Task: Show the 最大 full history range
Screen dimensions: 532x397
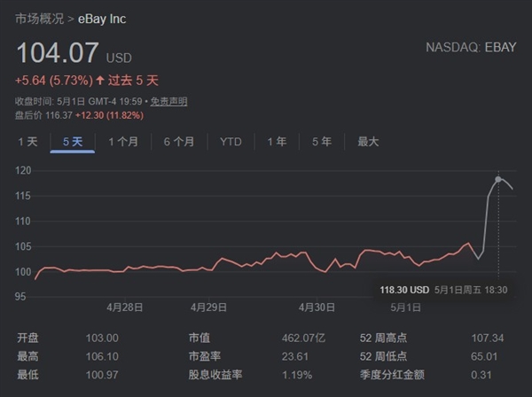Action: (368, 142)
